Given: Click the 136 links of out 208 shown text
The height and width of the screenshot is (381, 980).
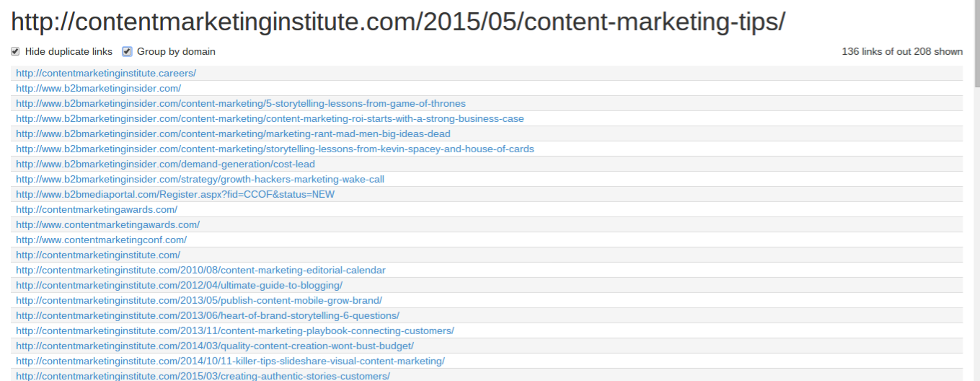Looking at the screenshot, I should [x=902, y=51].
